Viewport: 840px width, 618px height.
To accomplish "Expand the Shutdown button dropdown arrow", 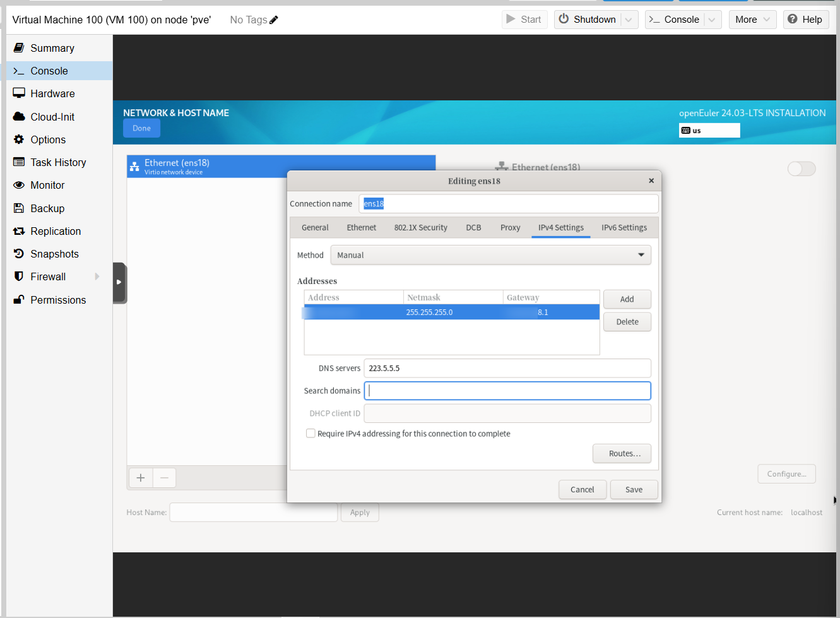I will click(x=629, y=20).
